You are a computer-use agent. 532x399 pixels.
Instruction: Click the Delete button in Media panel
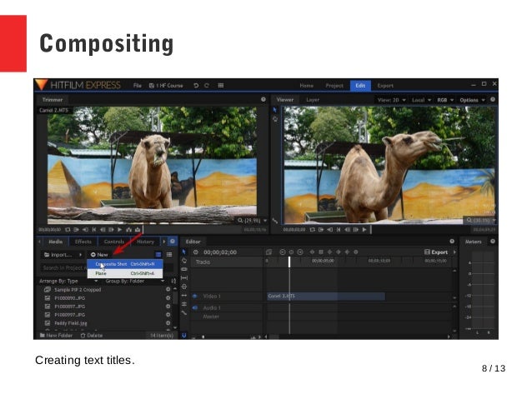pyautogui.click(x=92, y=335)
